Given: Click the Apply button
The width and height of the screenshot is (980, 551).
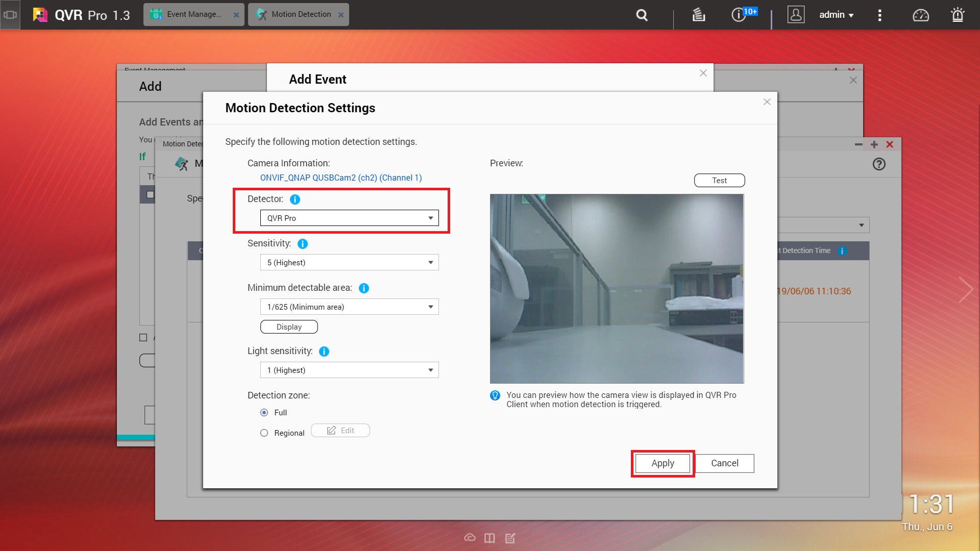Looking at the screenshot, I should [x=663, y=463].
